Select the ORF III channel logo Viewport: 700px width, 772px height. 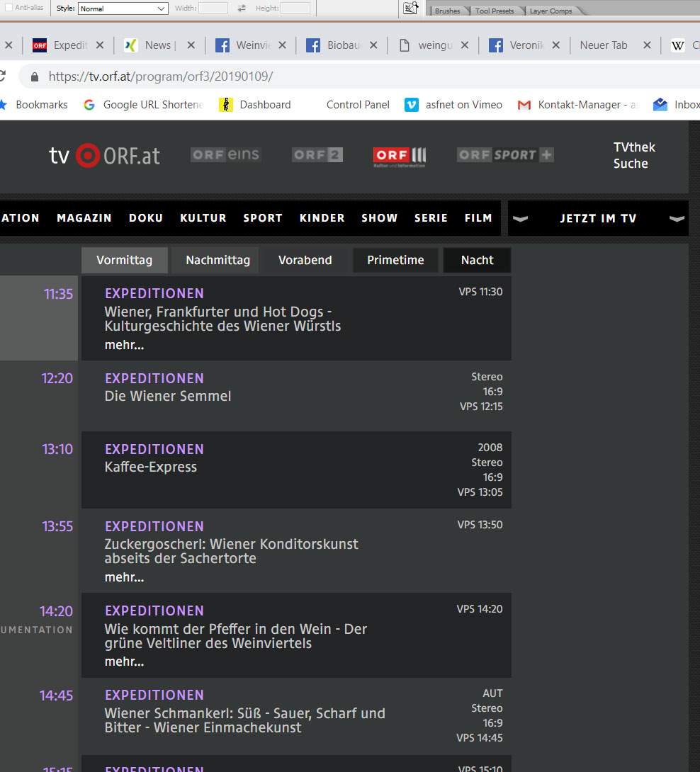(400, 157)
